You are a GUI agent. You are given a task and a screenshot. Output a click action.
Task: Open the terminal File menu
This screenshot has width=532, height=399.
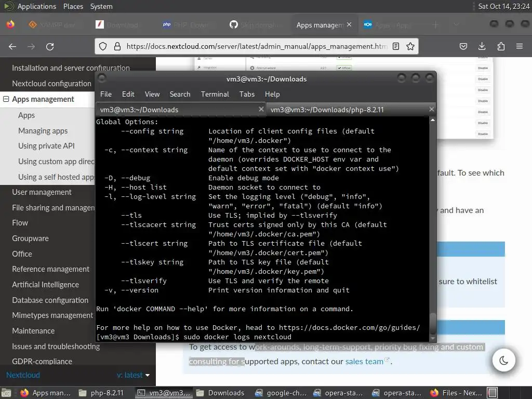point(106,94)
